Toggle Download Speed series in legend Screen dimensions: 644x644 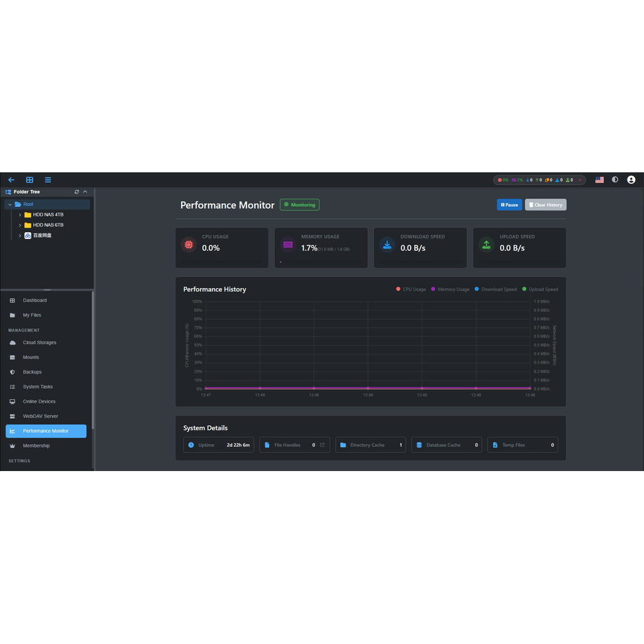coord(496,289)
